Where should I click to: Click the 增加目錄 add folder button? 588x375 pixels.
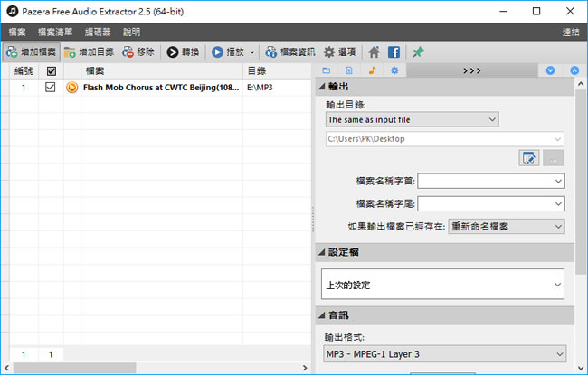pos(89,52)
